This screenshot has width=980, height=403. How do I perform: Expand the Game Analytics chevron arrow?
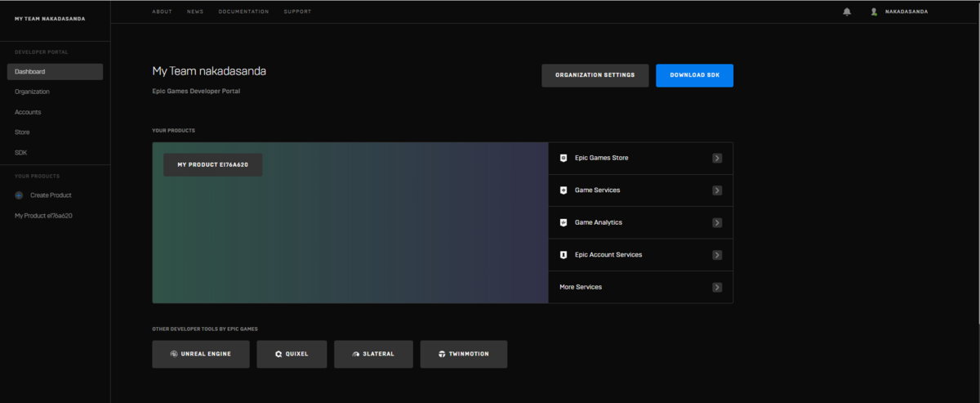717,222
